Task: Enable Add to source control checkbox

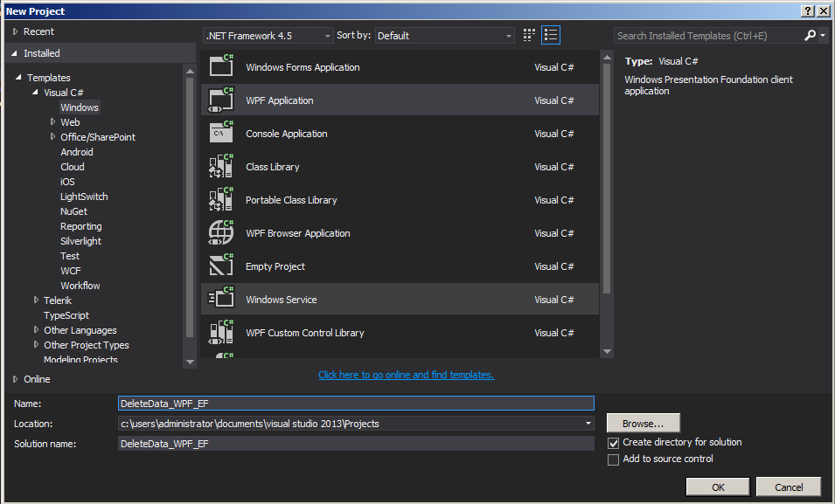Action: coord(614,459)
